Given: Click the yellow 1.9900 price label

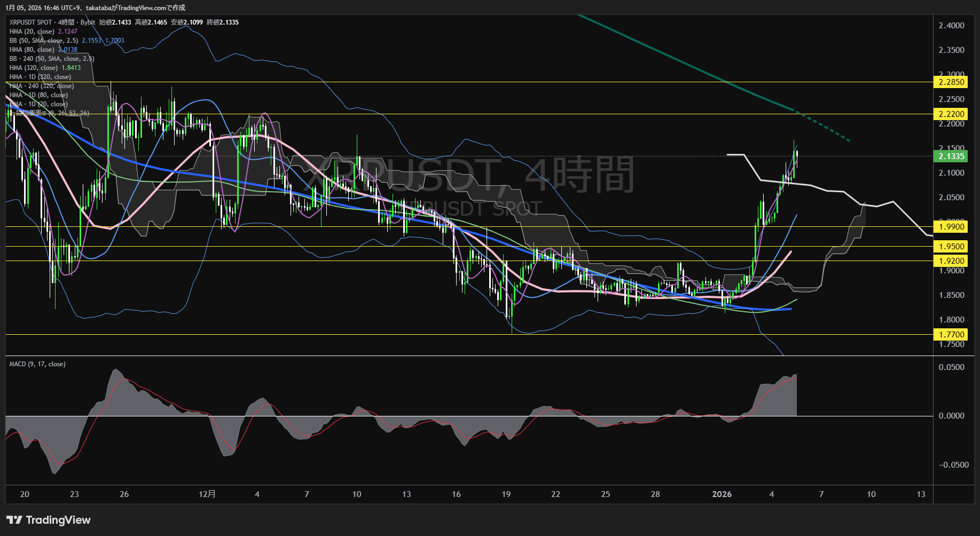Looking at the screenshot, I should point(952,226).
